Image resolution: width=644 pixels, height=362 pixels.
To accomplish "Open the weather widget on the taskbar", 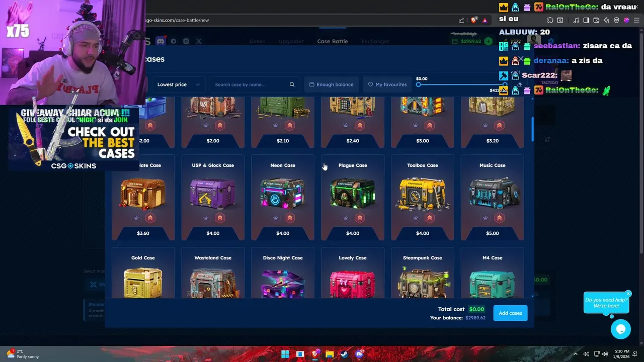I will coord(23,354).
